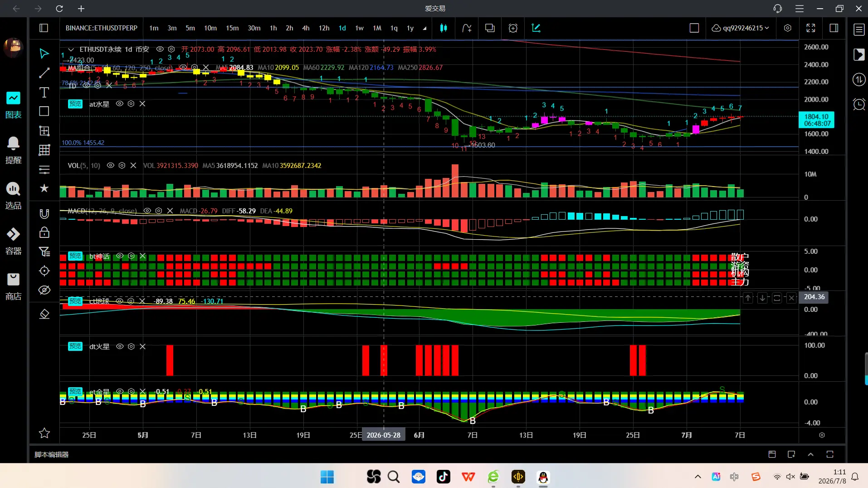Screen dimensions: 868x488
Task: Expand the timeframe list arrow after 1y
Action: pos(424,28)
